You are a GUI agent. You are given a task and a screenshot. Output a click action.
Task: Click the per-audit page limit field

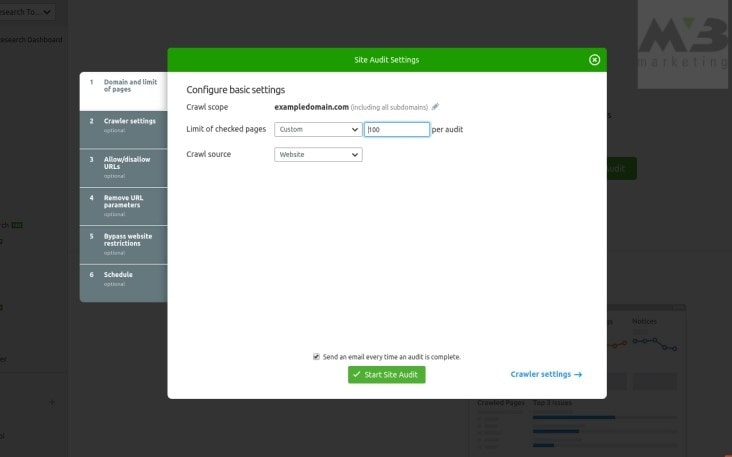coord(397,129)
